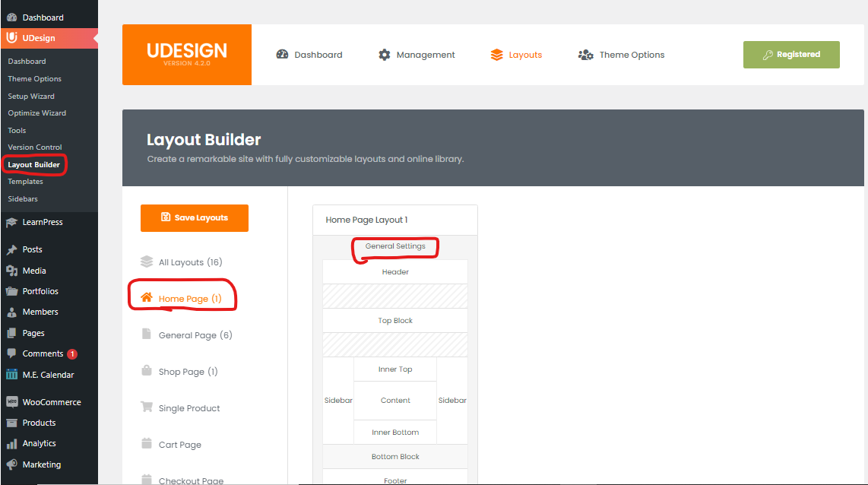
Task: Open Theme Options in UDesign submenu
Action: (x=34, y=78)
